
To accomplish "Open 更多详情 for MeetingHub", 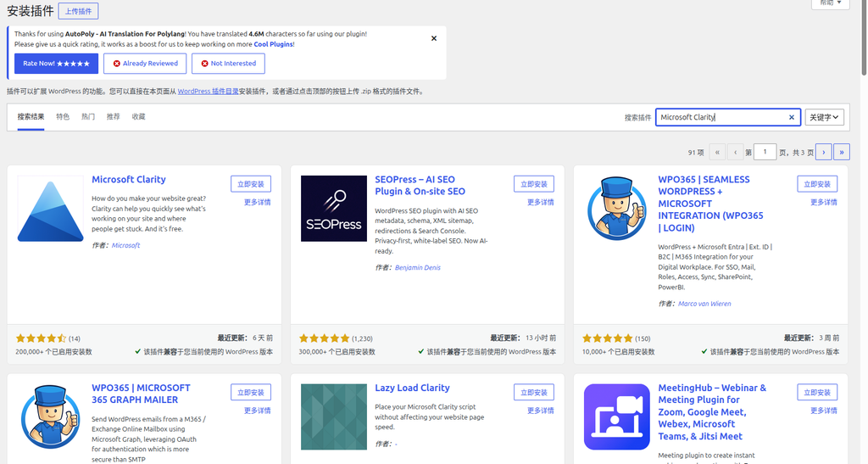I will pos(824,411).
